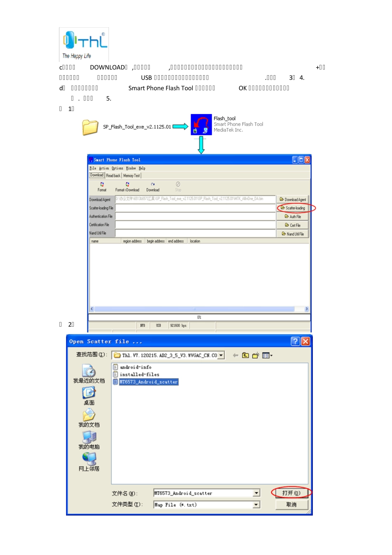Click the "begin address" column header
The height and width of the screenshot is (555, 392).
pyautogui.click(x=156, y=241)
